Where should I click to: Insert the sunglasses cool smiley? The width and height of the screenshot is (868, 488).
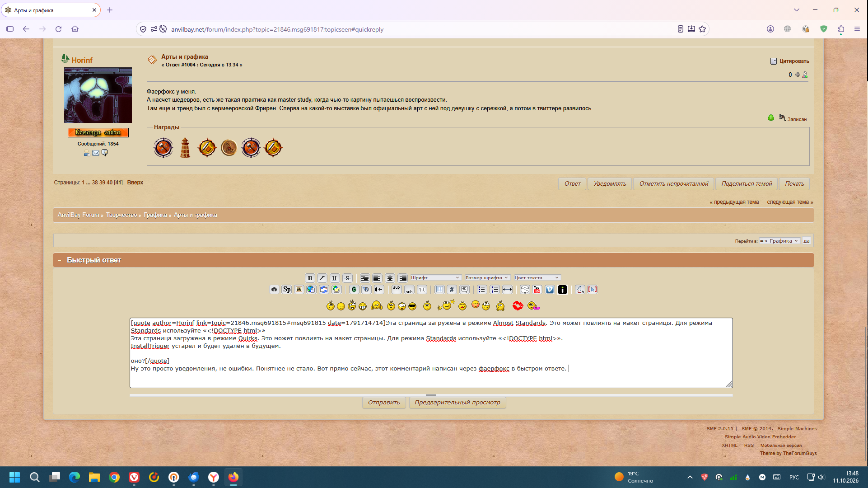pos(412,306)
